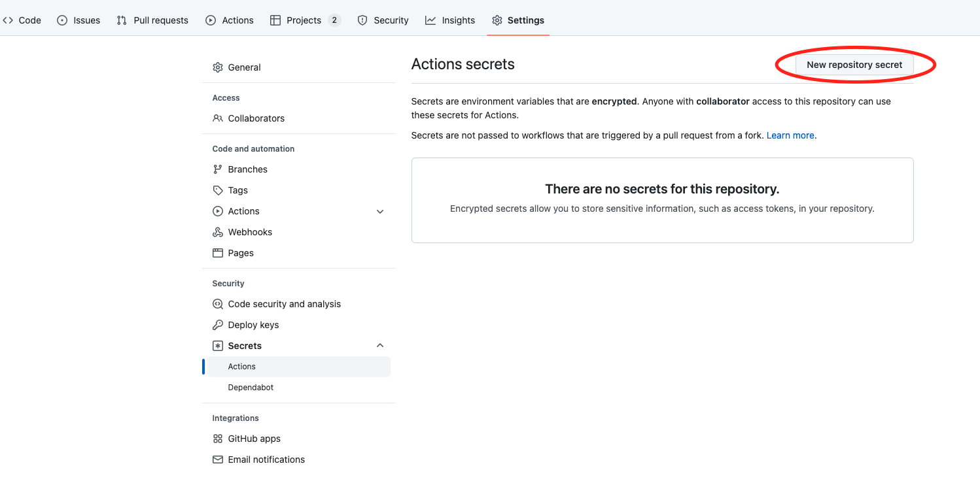Expand the Actions section in the sidebar

click(x=380, y=211)
